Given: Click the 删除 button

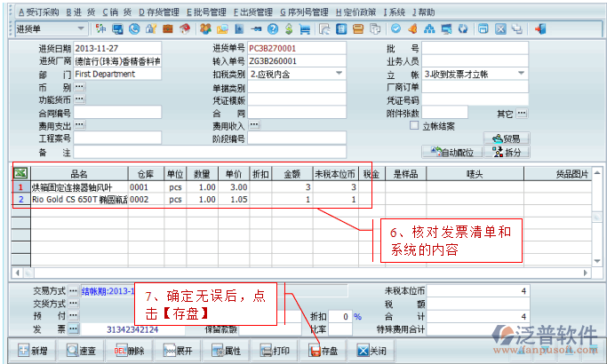Looking at the screenshot, I should click(x=129, y=351).
